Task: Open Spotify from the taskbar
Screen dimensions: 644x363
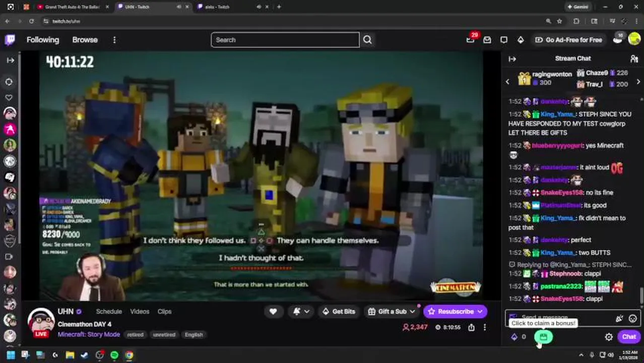Action: tap(114, 355)
